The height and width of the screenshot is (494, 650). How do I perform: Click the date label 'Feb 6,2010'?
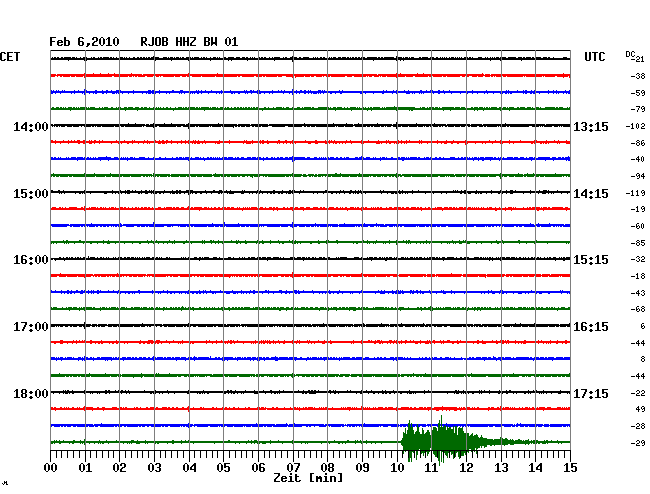pyautogui.click(x=84, y=42)
